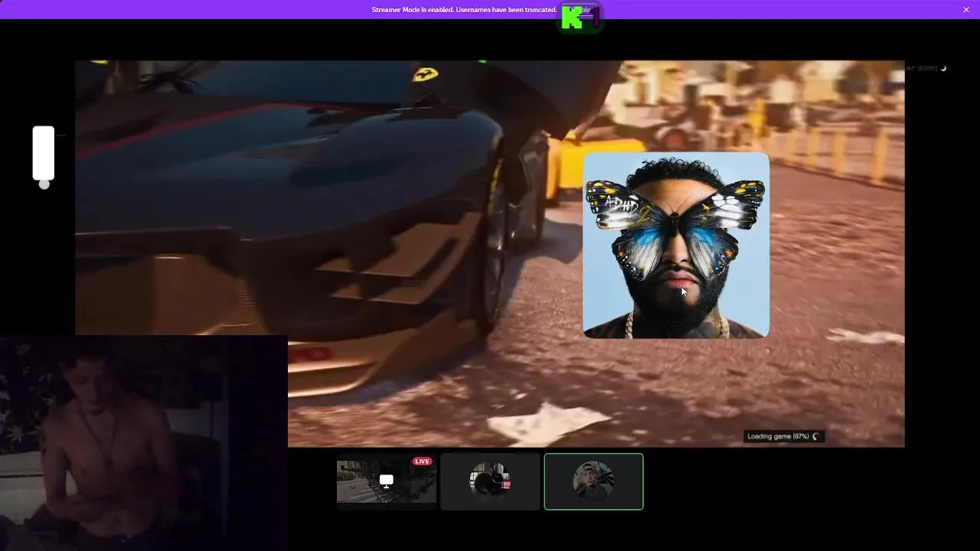The height and width of the screenshot is (551, 980).
Task: Click the butterfly-face album artwork
Action: [x=676, y=245]
